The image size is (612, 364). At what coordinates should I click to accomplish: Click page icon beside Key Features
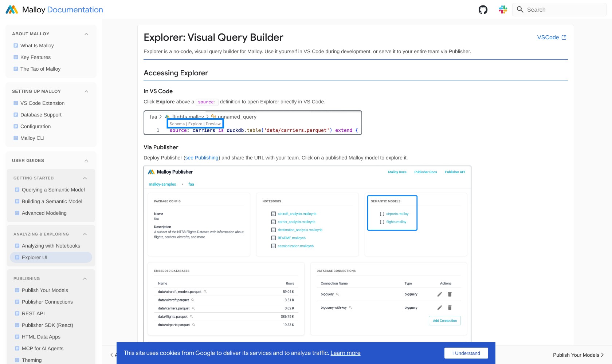point(16,57)
